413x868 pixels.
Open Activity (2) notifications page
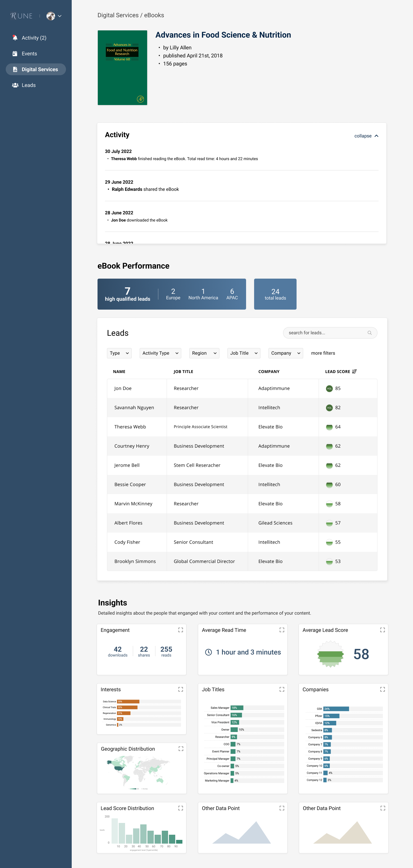pos(34,38)
